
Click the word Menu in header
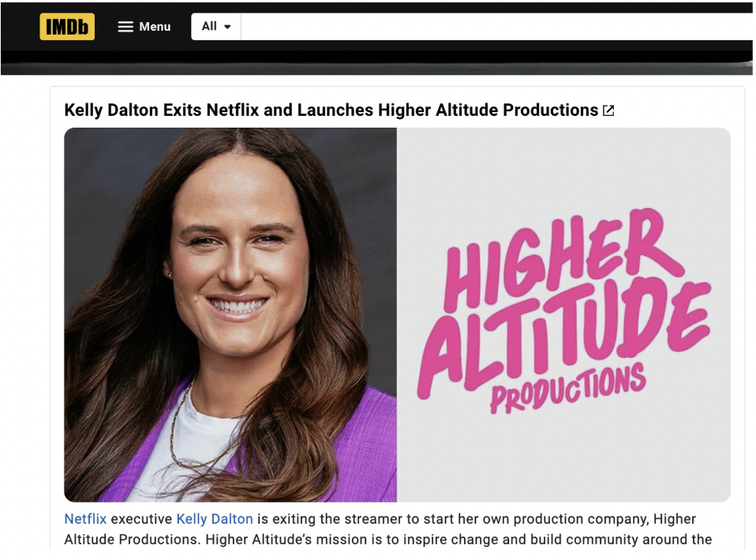pyautogui.click(x=155, y=27)
